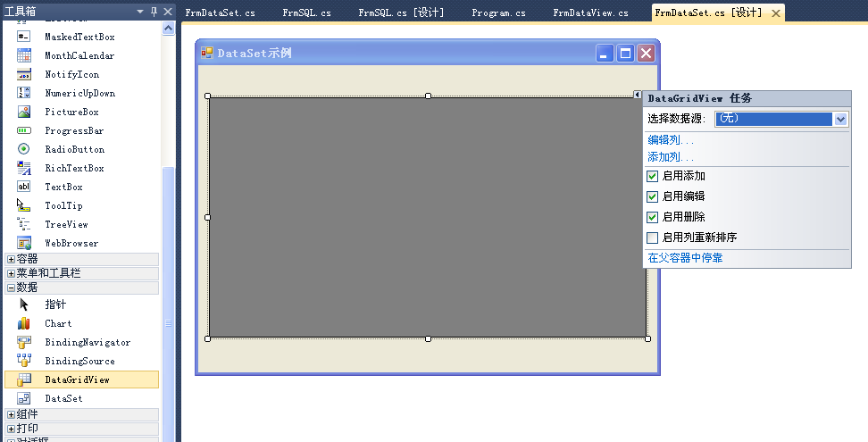
Task: Select the DataGridView toolbox icon
Action: click(24, 379)
